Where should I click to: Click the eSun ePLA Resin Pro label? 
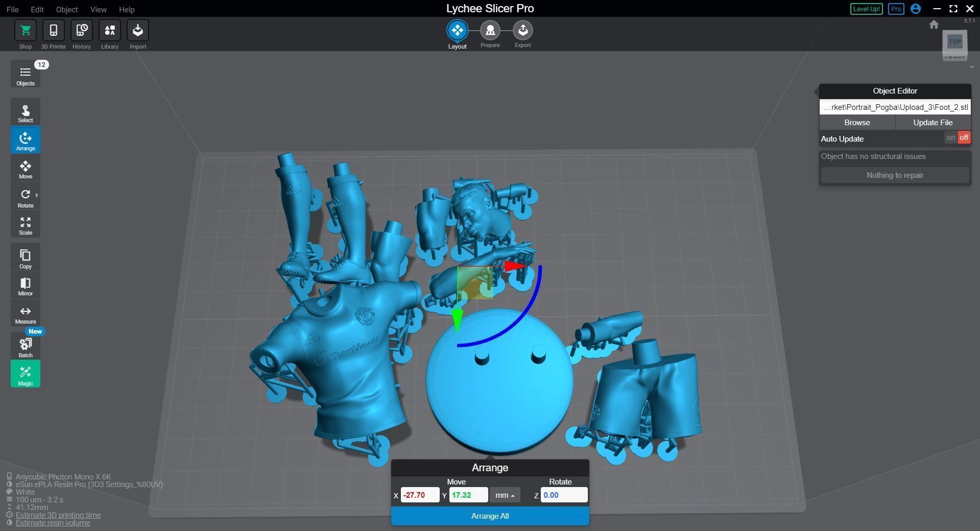tap(89, 484)
